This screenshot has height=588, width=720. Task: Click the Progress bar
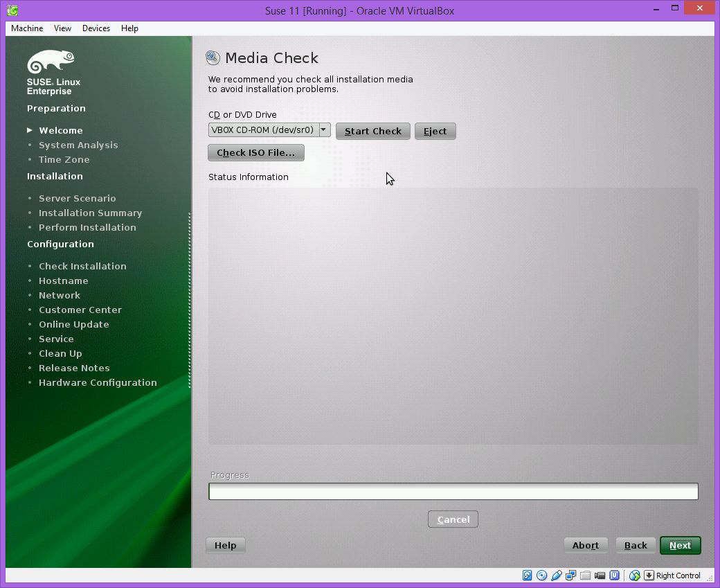click(x=453, y=491)
